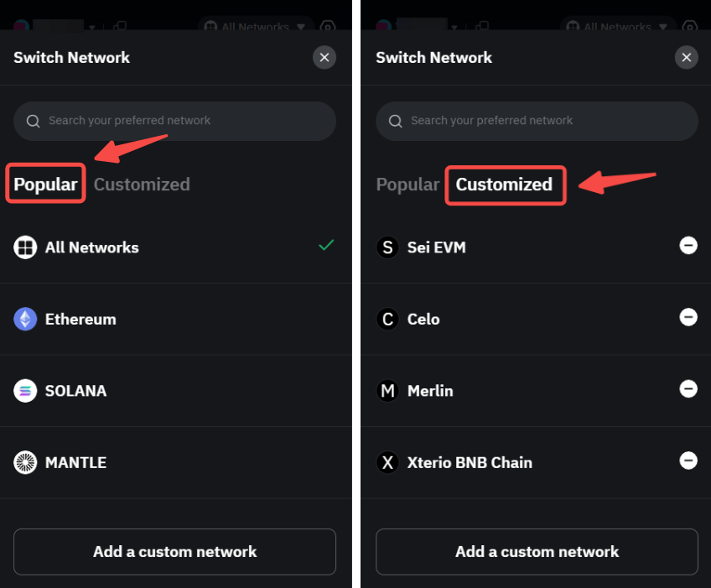The image size is (711, 588).
Task: Remove Merlin network using minus button
Action: [x=688, y=388]
